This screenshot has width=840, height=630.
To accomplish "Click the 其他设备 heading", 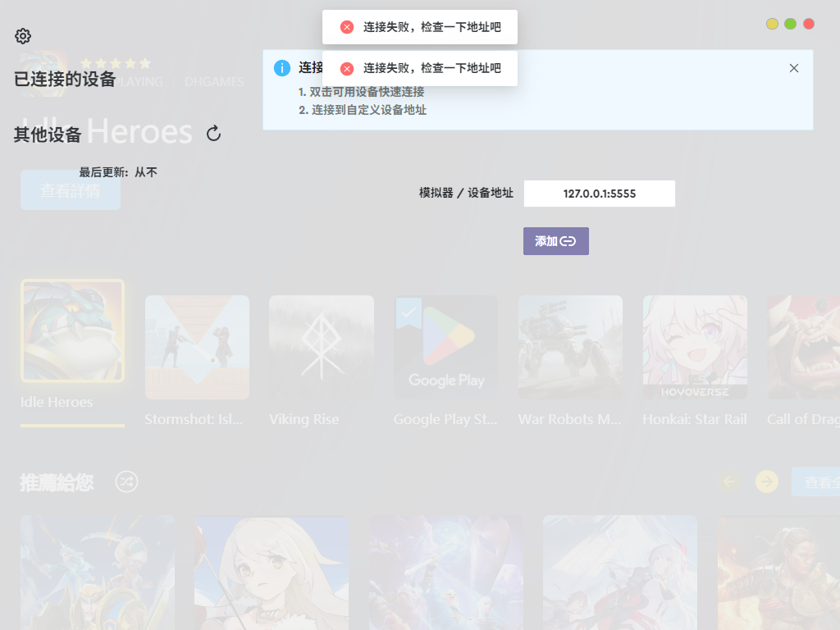I will [48, 135].
